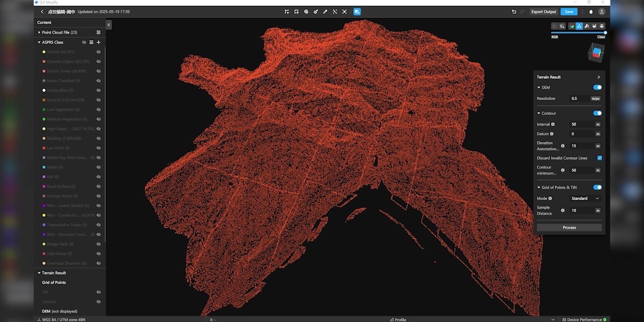644x322 pixels.
Task: Collapse the left Content panel
Action: 109,25
